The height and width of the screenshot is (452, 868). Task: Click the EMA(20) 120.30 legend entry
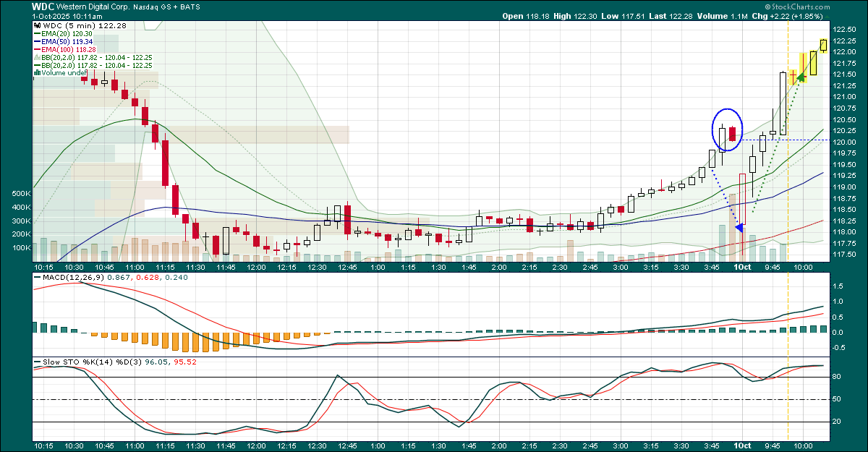click(x=66, y=33)
